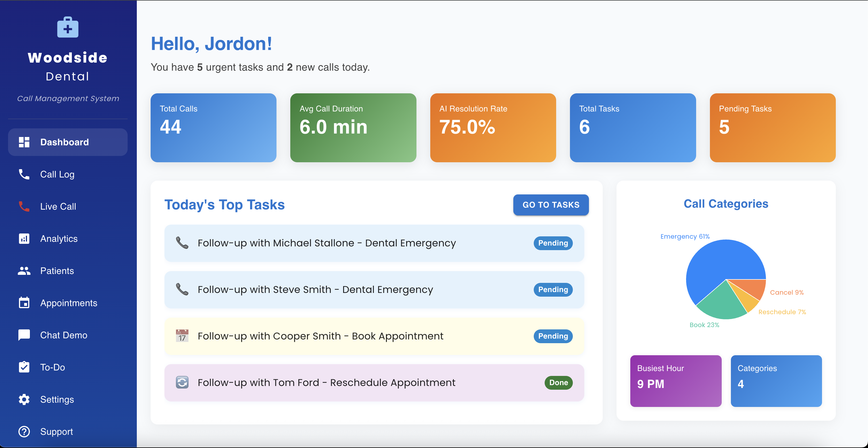Screen dimensions: 868x448
Task: Open the Appointments calendar icon
Action: pos(24,303)
